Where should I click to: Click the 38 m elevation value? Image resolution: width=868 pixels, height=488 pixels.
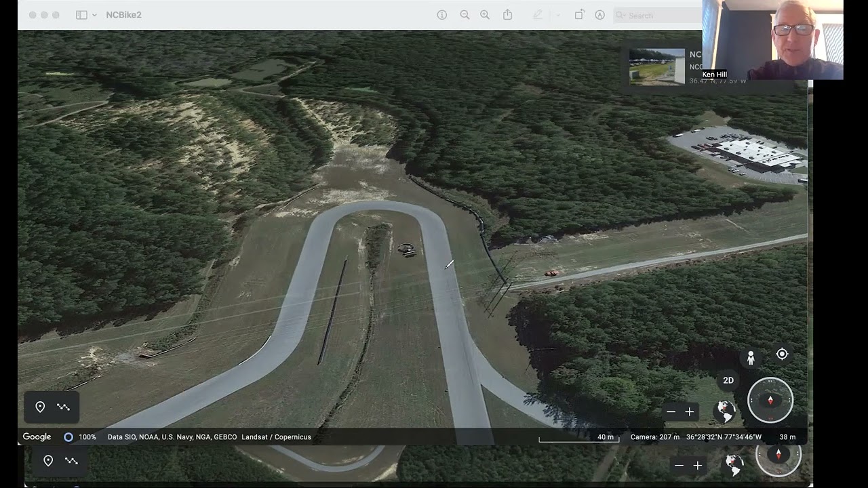tap(787, 437)
